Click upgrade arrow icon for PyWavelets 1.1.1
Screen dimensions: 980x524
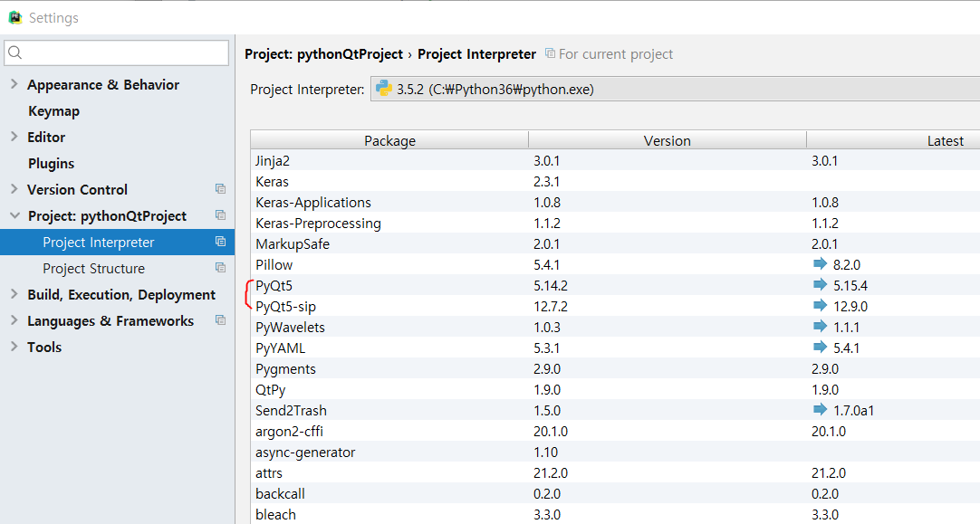(820, 326)
